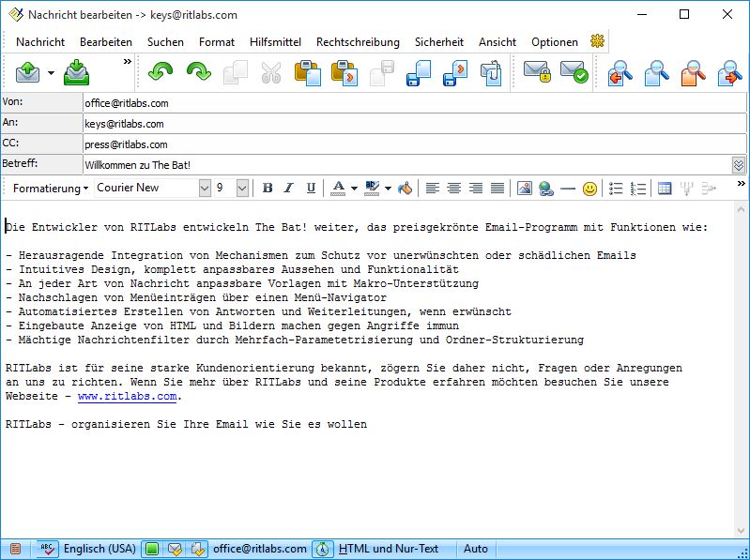
Task: Open the Courier New font dropdown
Action: (x=205, y=189)
